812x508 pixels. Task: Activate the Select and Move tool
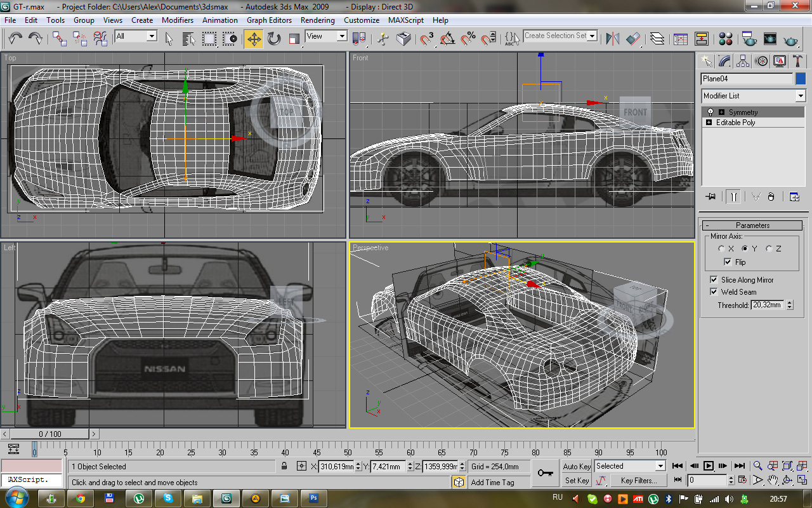254,39
